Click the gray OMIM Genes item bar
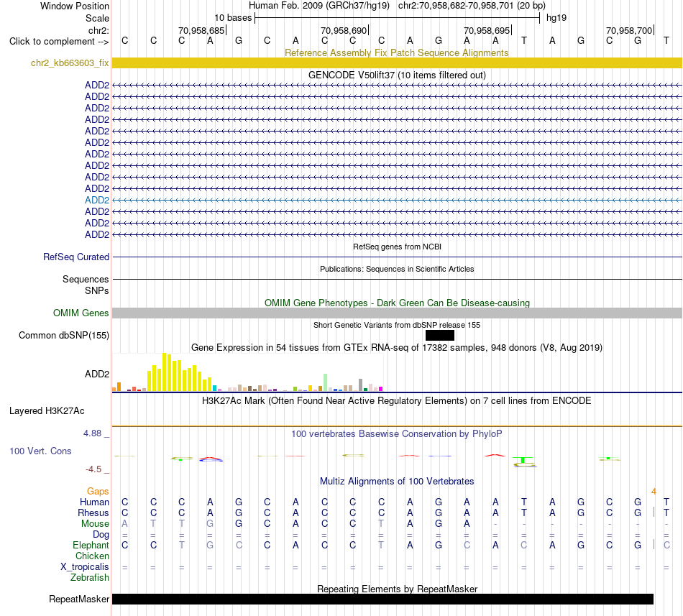This screenshot has width=683, height=616. pos(397,313)
